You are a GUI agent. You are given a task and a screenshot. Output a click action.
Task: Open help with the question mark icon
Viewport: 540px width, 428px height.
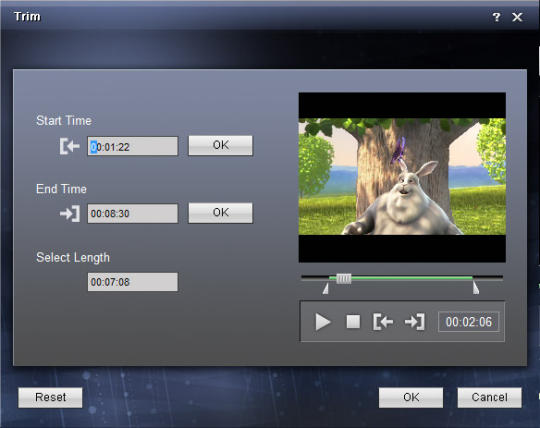tap(496, 17)
